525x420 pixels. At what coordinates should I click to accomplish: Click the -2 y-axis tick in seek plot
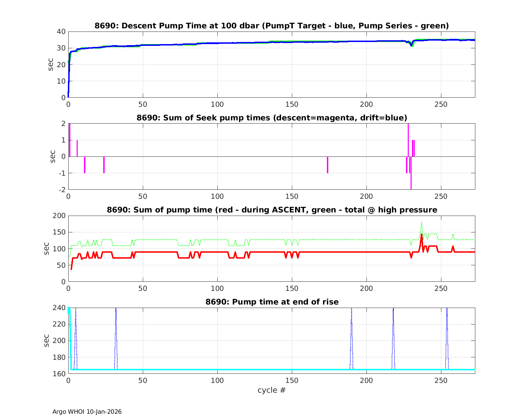[x=62, y=190]
